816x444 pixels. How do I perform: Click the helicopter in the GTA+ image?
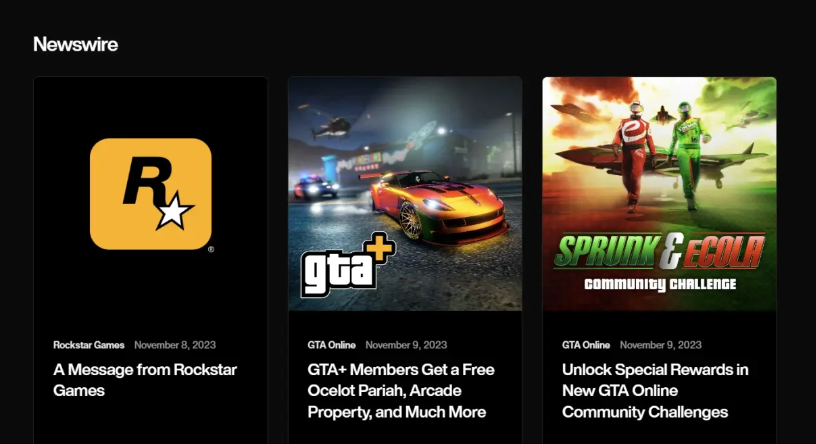click(x=330, y=125)
